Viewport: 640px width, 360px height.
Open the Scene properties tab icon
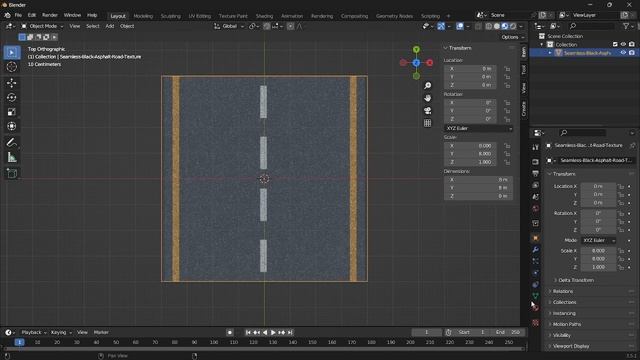[x=536, y=197]
